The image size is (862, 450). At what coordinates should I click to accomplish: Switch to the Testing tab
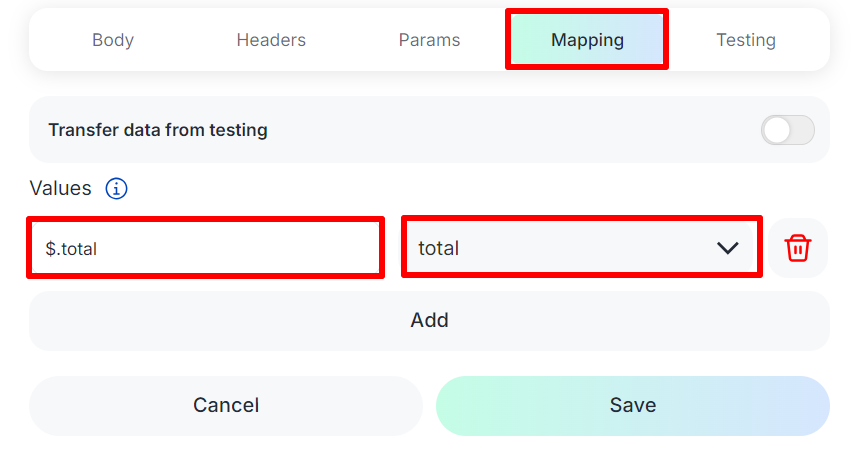(745, 41)
